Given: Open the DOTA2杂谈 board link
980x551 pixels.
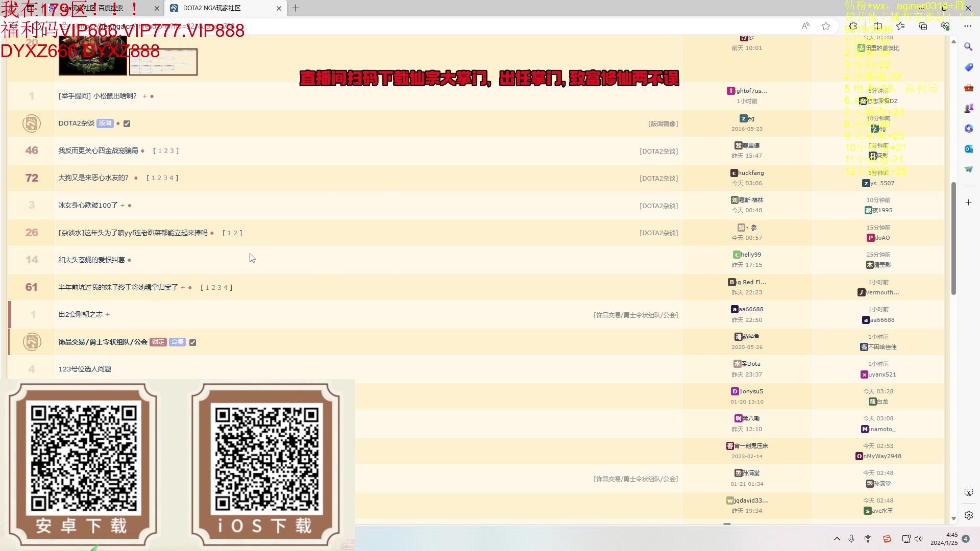Looking at the screenshot, I should click(x=76, y=123).
